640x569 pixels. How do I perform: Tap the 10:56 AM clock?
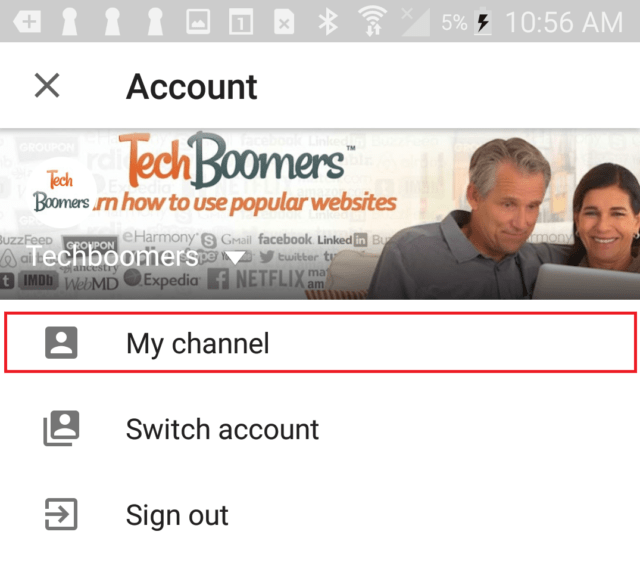tap(564, 22)
